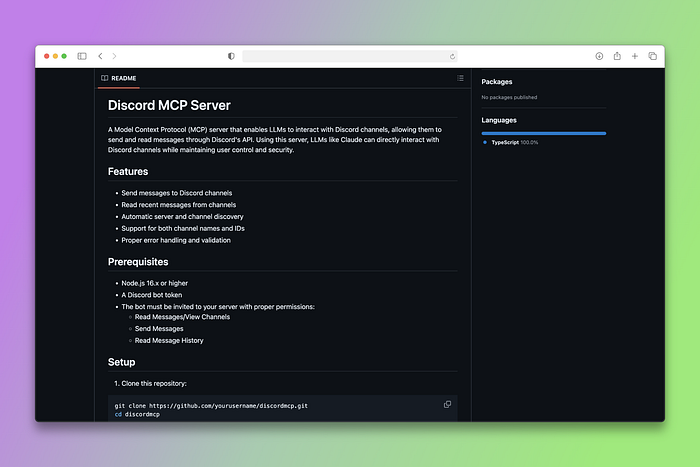This screenshot has width=700, height=467.
Task: Click 'No packages published' text
Action: tap(509, 97)
